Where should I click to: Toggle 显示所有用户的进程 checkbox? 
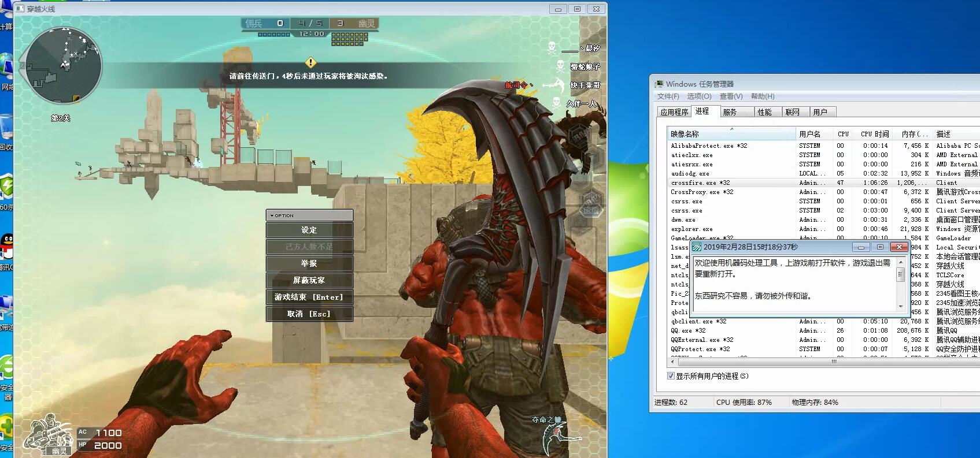pyautogui.click(x=671, y=376)
